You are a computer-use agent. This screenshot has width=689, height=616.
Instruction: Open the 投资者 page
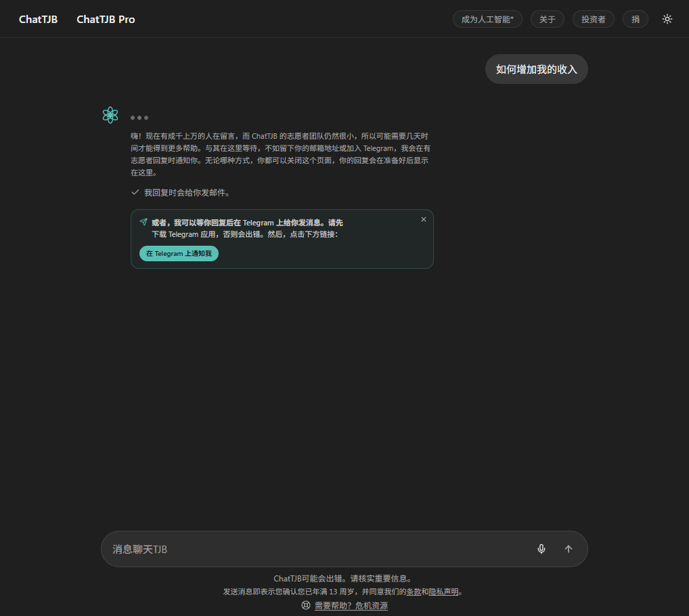593,20
